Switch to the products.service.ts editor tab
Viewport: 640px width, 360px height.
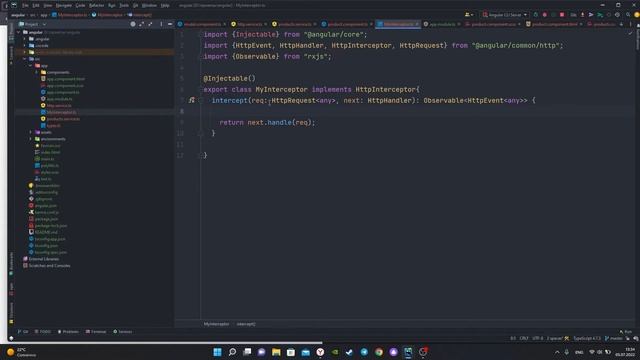pyautogui.click(x=292, y=24)
